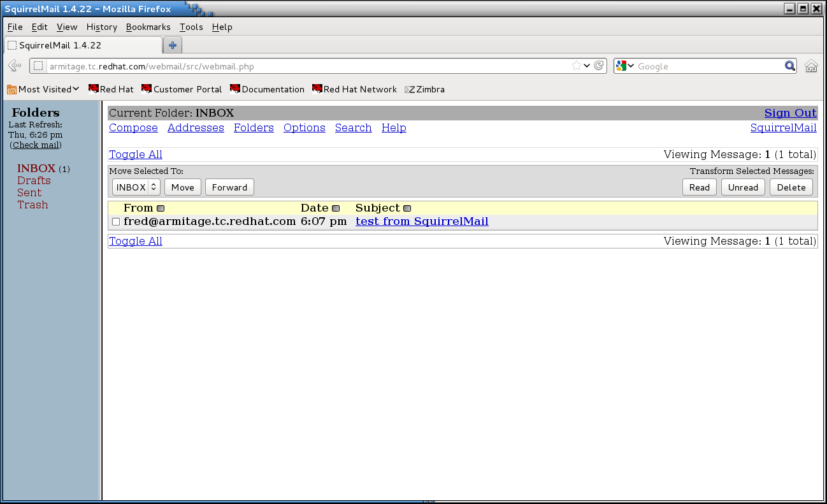Image resolution: width=827 pixels, height=504 pixels.
Task: Expand the Most Visited bookmarks folder
Action: [x=43, y=89]
